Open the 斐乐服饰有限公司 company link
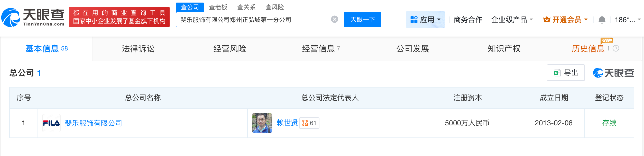Image resolution: width=644 pixels, height=156 pixels. click(x=94, y=123)
